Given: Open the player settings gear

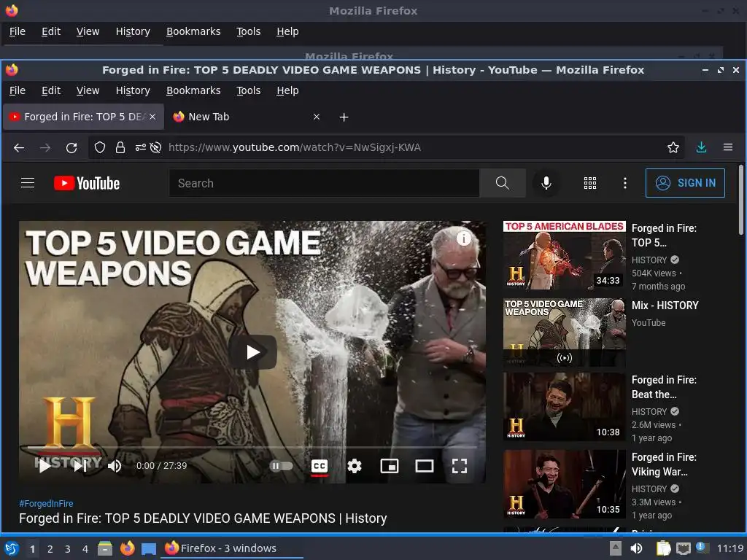Looking at the screenshot, I should 354,466.
